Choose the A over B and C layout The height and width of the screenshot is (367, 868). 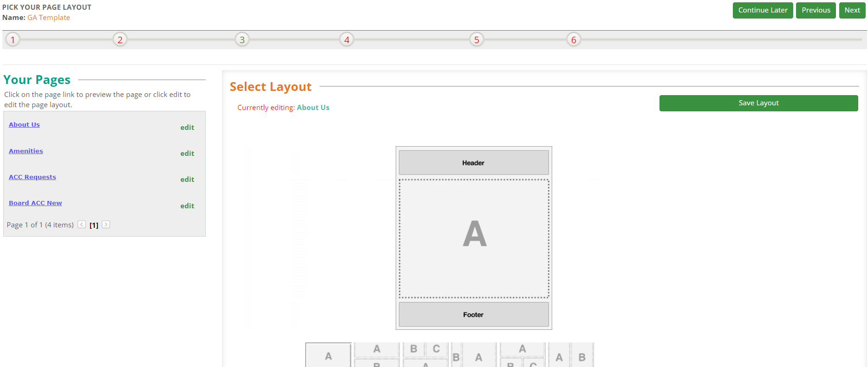[522, 355]
